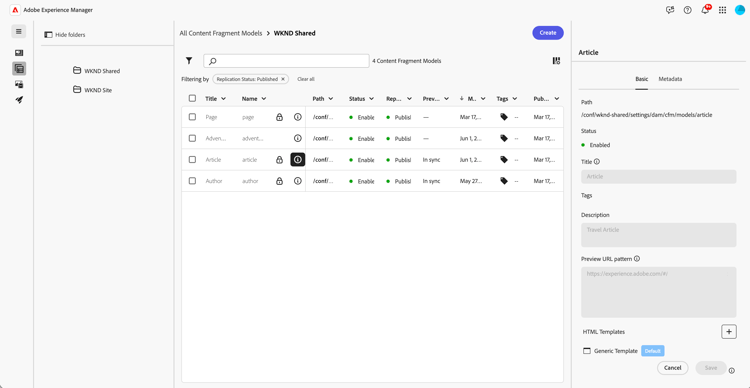Open the Title column sort dropdown

(223, 99)
